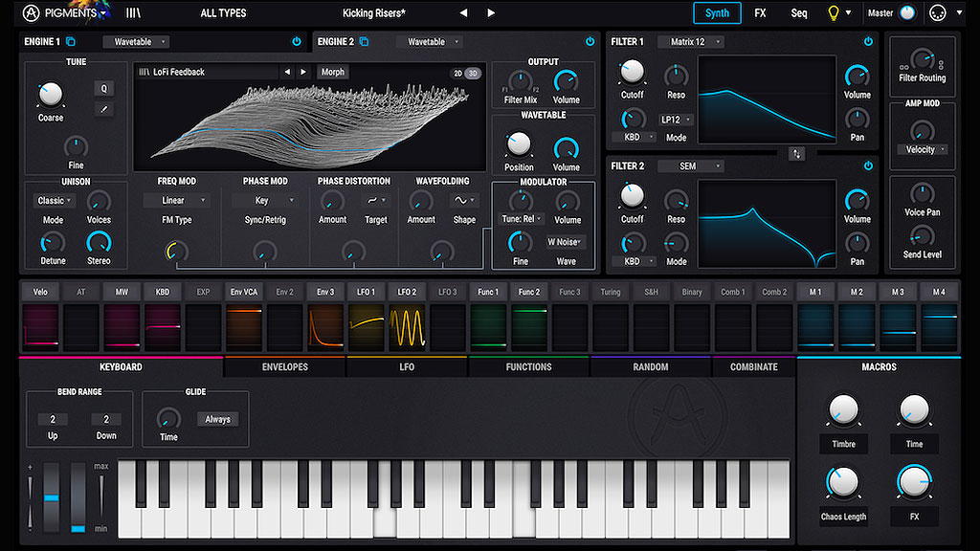Screen dimensions: 980x551
Task: Click the swap filters arrows icon
Action: (796, 154)
